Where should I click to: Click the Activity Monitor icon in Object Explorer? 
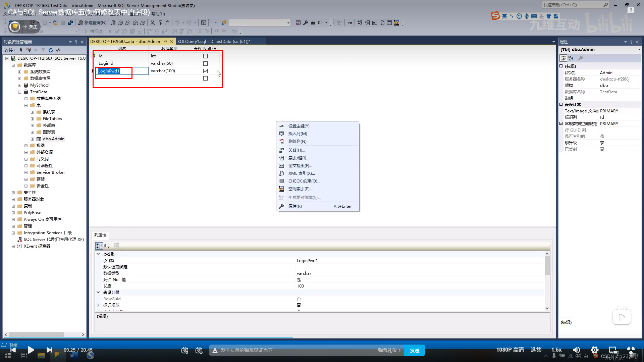(x=58, y=50)
